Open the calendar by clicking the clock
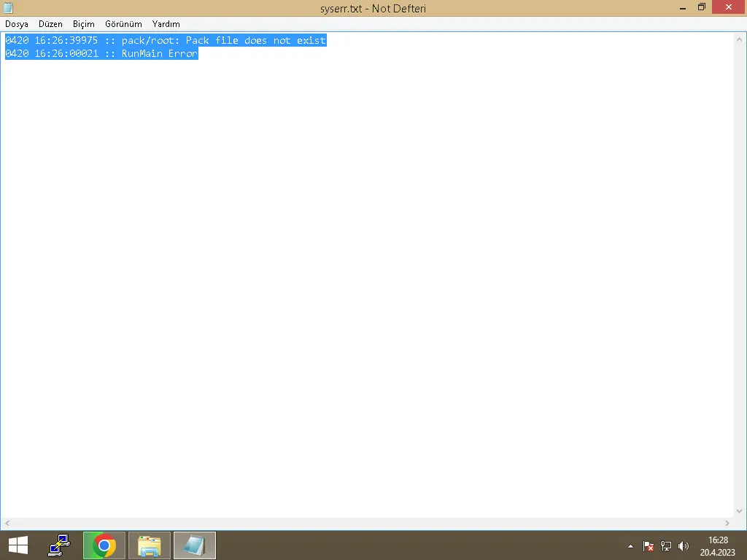747x560 pixels. 717,545
